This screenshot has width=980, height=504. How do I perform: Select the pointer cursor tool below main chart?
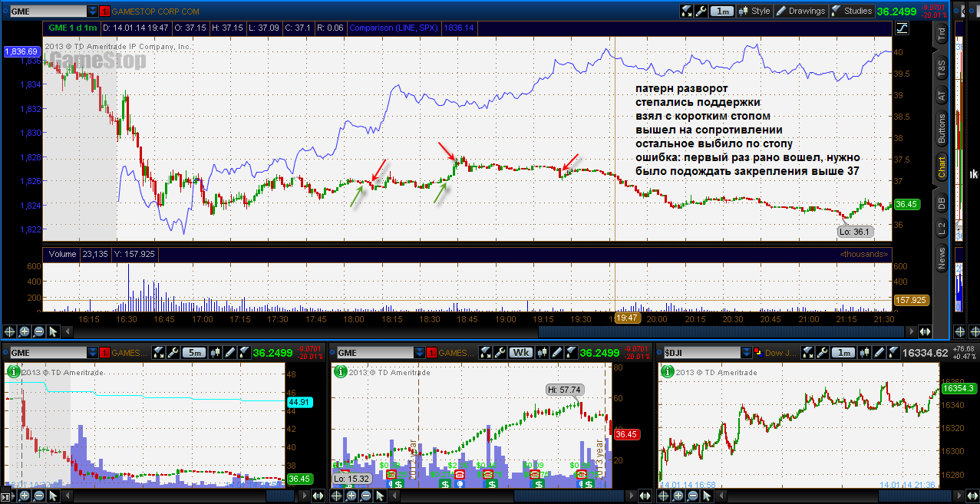click(x=53, y=331)
